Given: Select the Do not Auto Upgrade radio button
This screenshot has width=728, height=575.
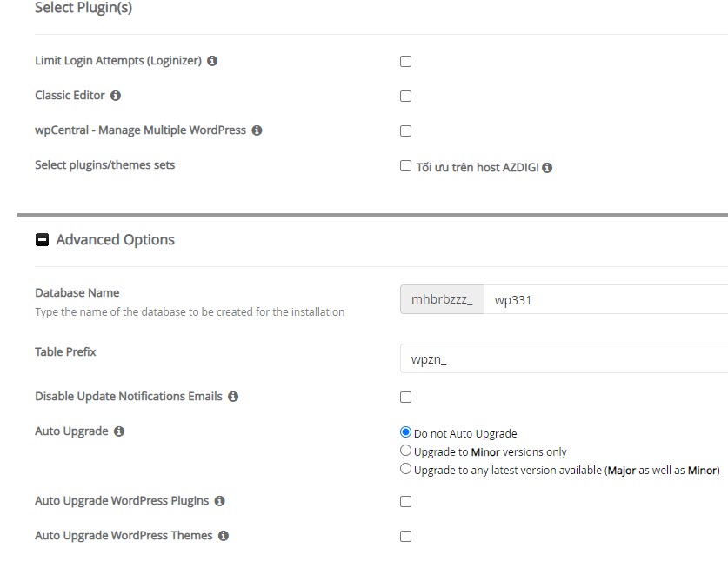Looking at the screenshot, I should click(x=406, y=432).
